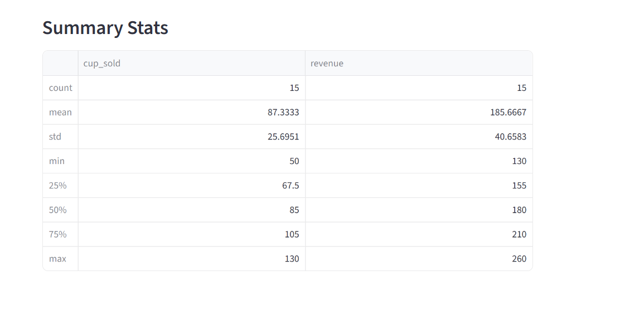The height and width of the screenshot is (309, 644).
Task: Select the mean row label
Action: tap(60, 112)
